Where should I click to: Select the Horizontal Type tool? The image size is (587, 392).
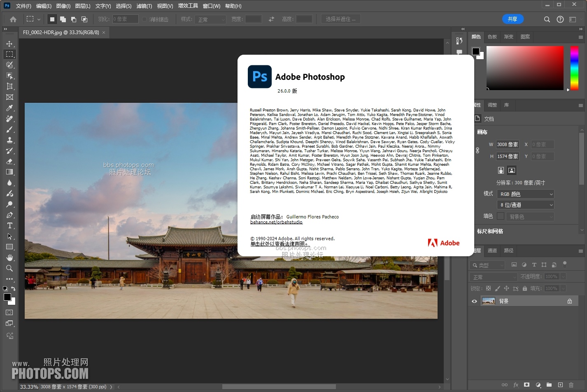click(x=9, y=225)
